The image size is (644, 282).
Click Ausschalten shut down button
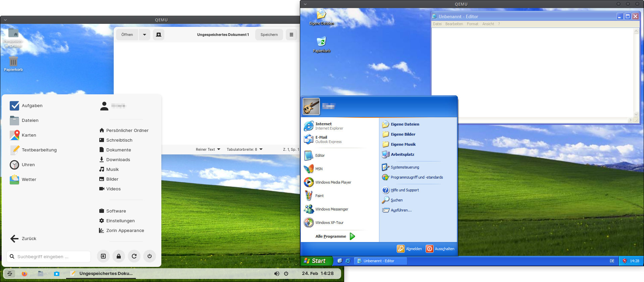[x=440, y=249]
